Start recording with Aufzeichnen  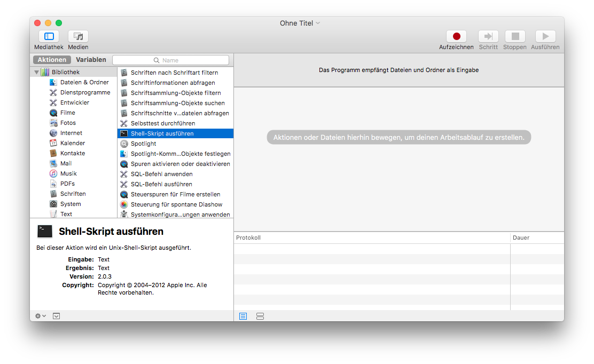pyautogui.click(x=456, y=36)
